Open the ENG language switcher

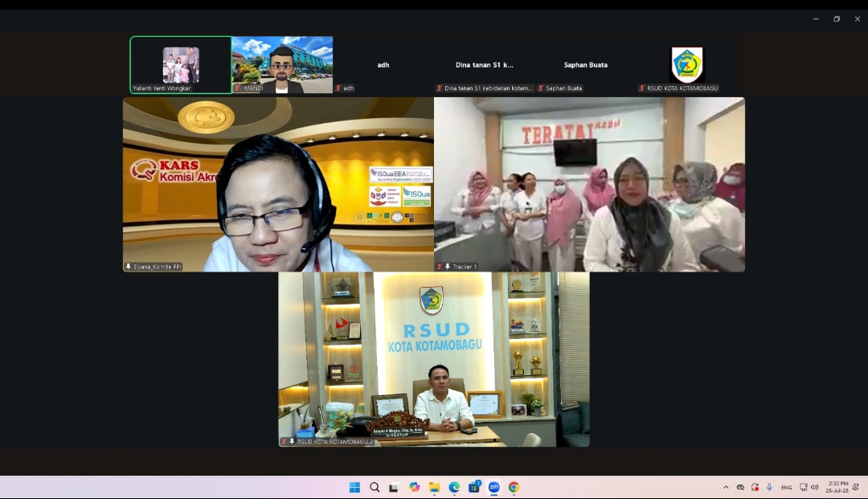[x=786, y=488]
